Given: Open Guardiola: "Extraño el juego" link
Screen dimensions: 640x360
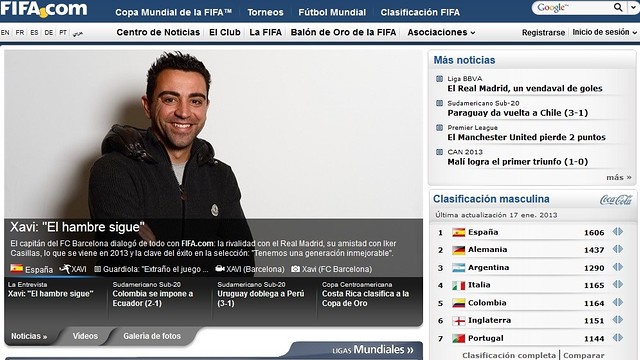Looking at the screenshot, I should pos(156,269).
